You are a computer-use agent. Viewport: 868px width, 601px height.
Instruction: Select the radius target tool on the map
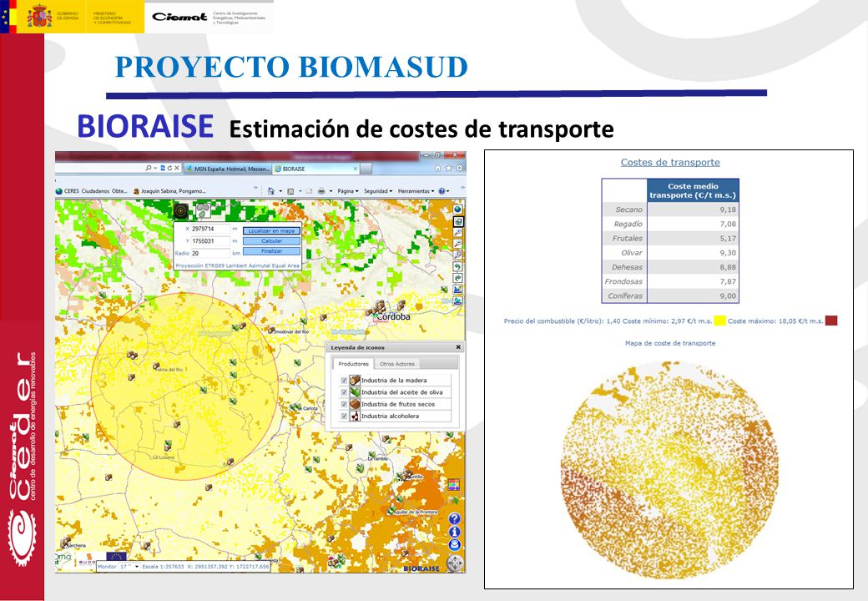[x=180, y=211]
